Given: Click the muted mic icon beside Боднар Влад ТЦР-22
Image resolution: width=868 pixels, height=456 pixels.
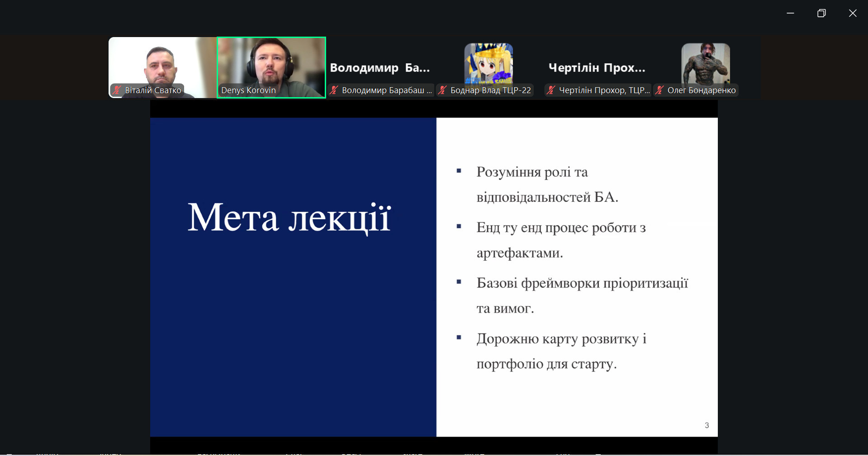Looking at the screenshot, I should coord(443,90).
